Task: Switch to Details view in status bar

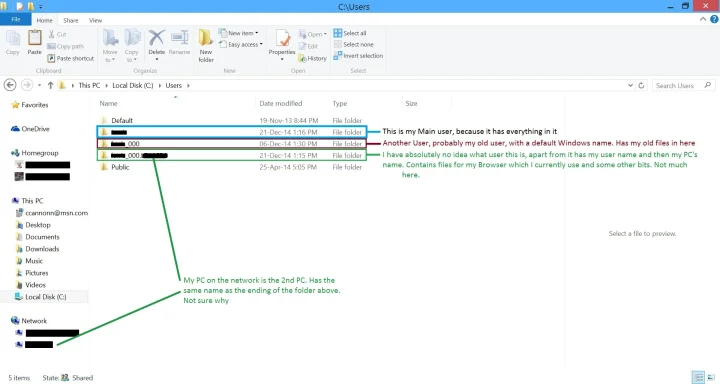Action: tap(698, 378)
